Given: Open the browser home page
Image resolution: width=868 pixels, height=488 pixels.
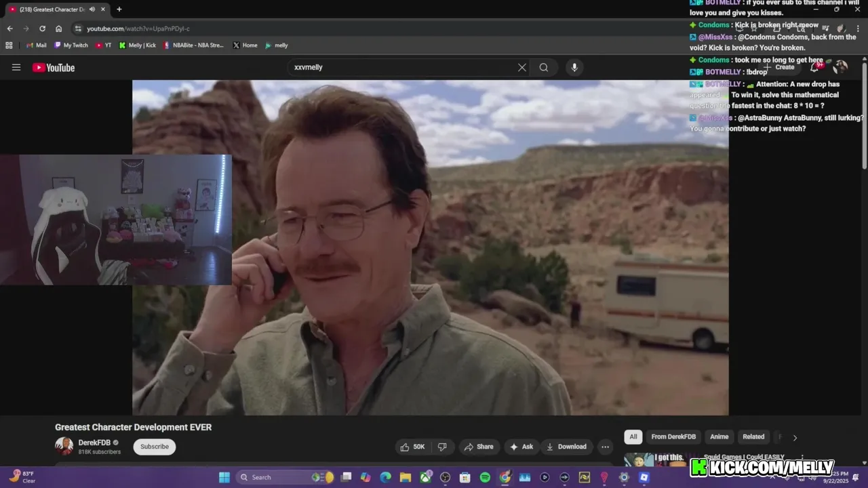Looking at the screenshot, I should coord(58,28).
